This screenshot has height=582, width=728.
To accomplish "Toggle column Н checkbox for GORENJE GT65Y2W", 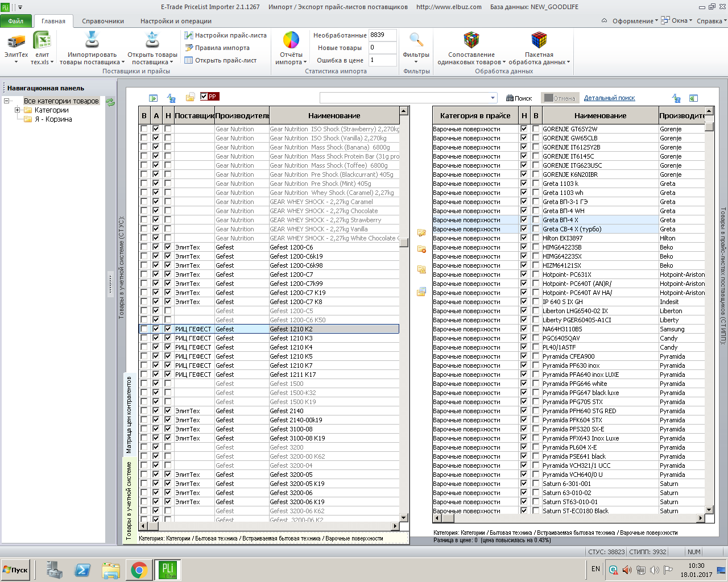I will pos(524,129).
